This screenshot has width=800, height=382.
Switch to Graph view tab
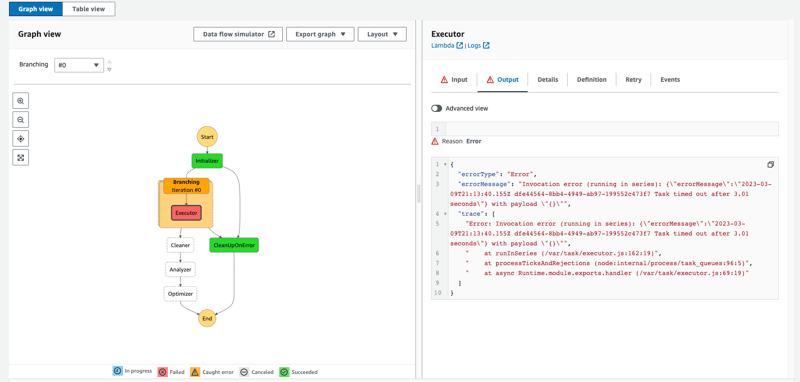pos(36,9)
